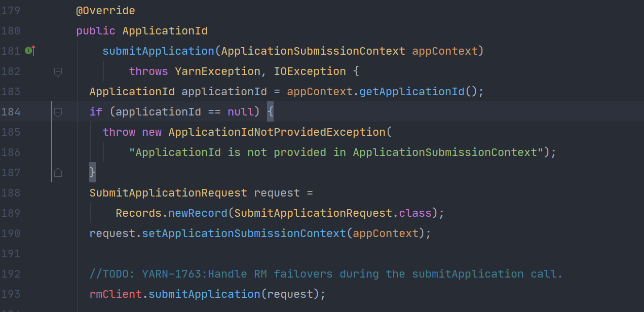Click the @Override annotation

105,11
